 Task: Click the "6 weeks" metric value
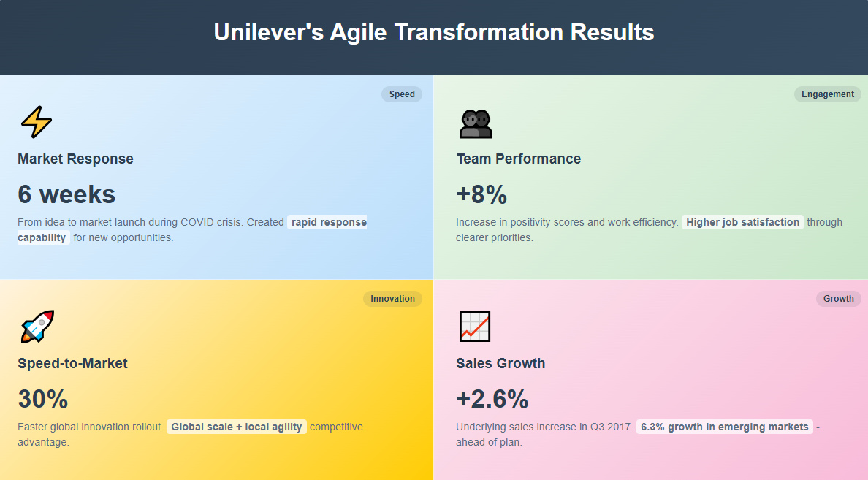point(66,194)
